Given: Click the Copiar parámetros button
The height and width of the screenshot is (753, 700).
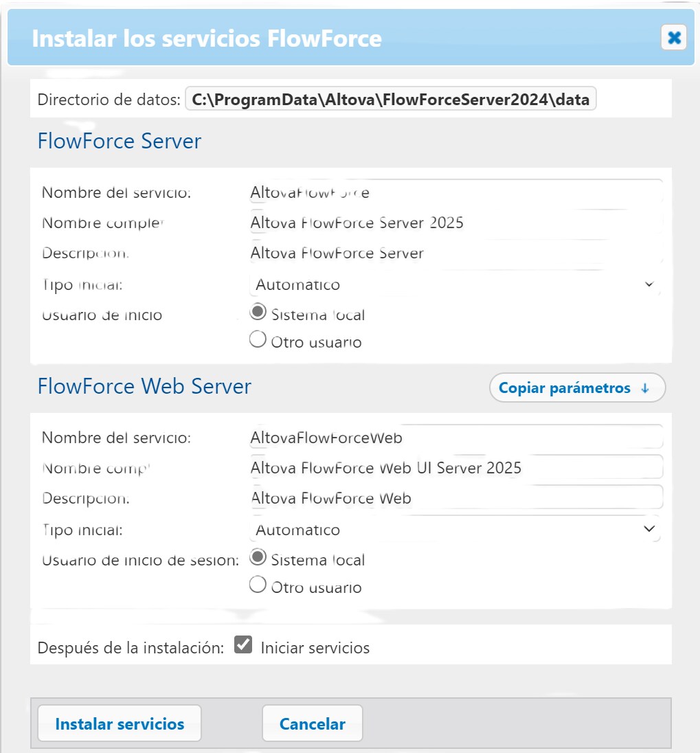Looking at the screenshot, I should point(578,387).
